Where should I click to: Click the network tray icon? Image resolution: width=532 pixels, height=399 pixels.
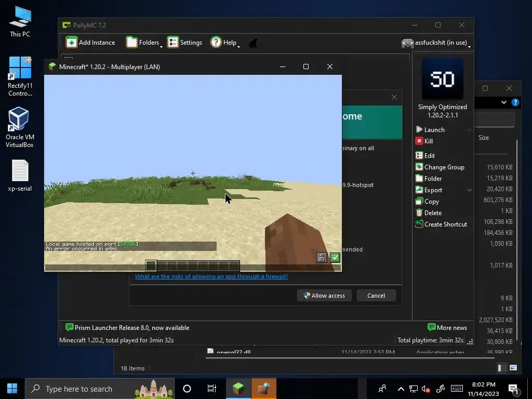(x=413, y=389)
